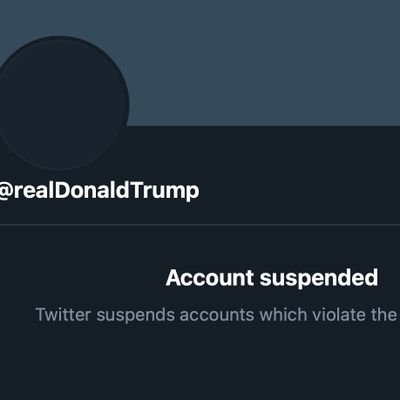Click the horizontal divider line below the handle
This screenshot has width=400, height=400.
pyautogui.click(x=200, y=225)
